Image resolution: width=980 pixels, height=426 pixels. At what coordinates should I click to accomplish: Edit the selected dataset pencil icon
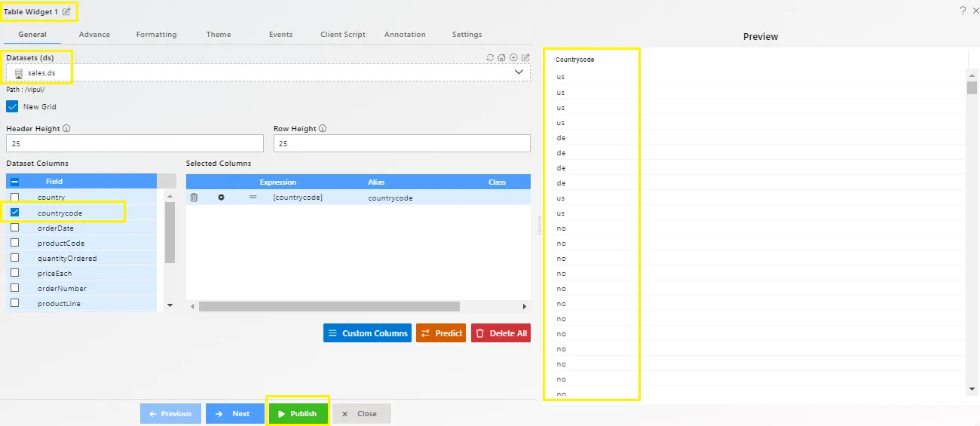525,57
